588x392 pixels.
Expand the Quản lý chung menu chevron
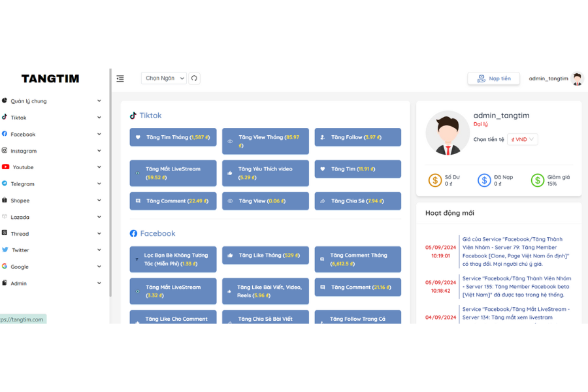[x=99, y=101]
